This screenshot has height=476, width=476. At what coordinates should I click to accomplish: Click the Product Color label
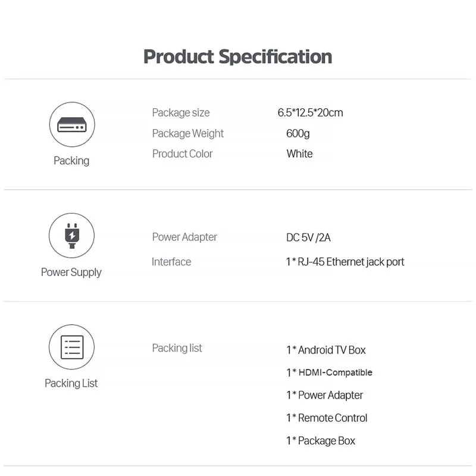pyautogui.click(x=182, y=154)
